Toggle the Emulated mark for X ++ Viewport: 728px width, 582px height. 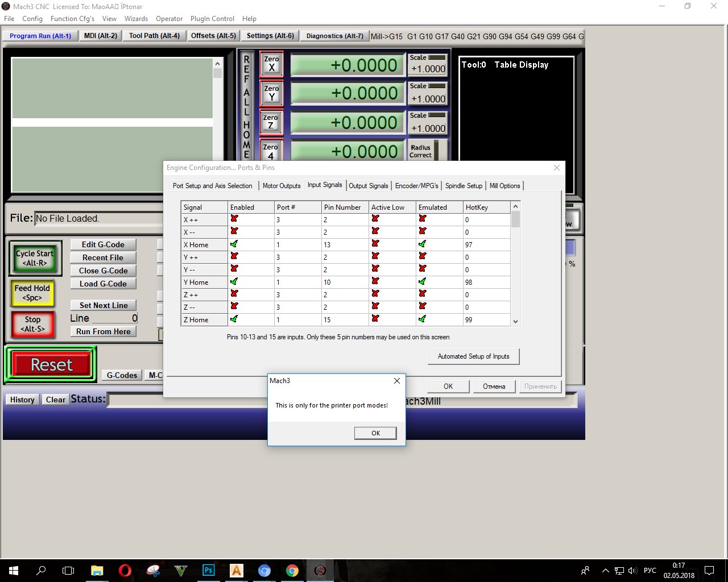click(x=422, y=219)
